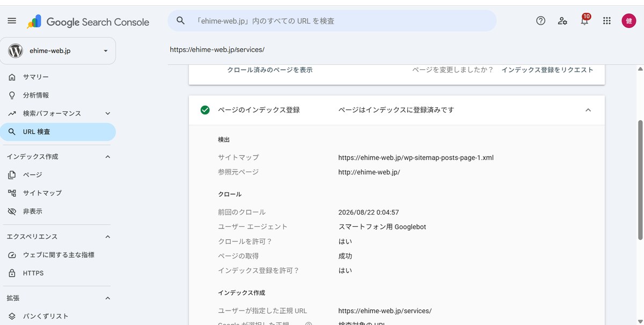Open the notifications bell with 10 badge
Image resolution: width=644 pixels, height=325 pixels.
[x=584, y=20]
